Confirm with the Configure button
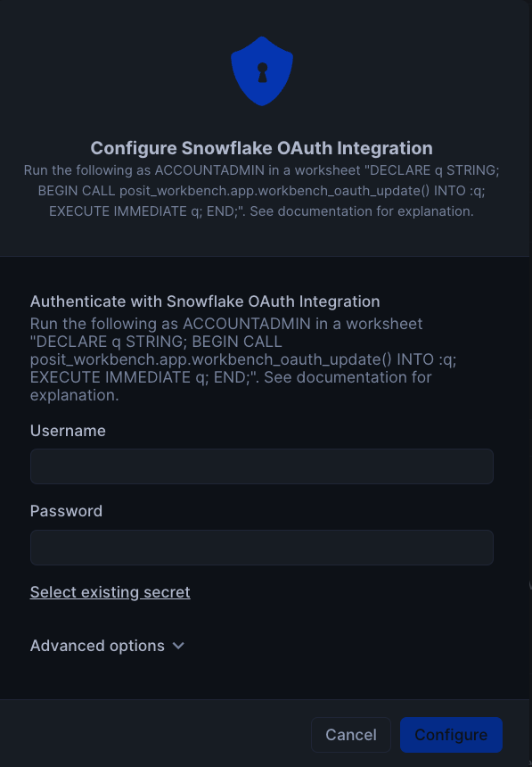Screen dimensions: 532x767 point(451,735)
